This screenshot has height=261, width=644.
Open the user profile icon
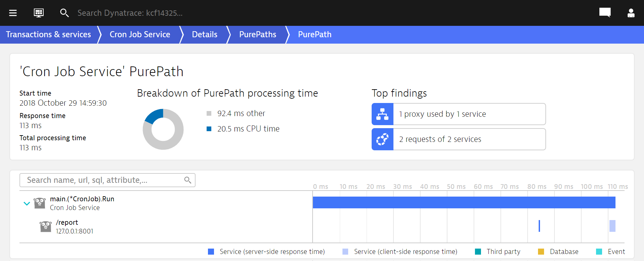[631, 13]
